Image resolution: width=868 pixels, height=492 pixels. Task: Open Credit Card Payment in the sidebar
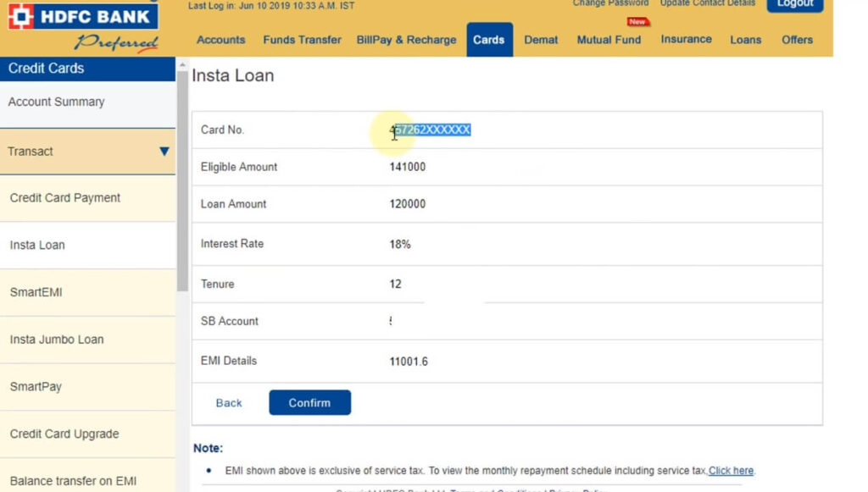(87, 198)
